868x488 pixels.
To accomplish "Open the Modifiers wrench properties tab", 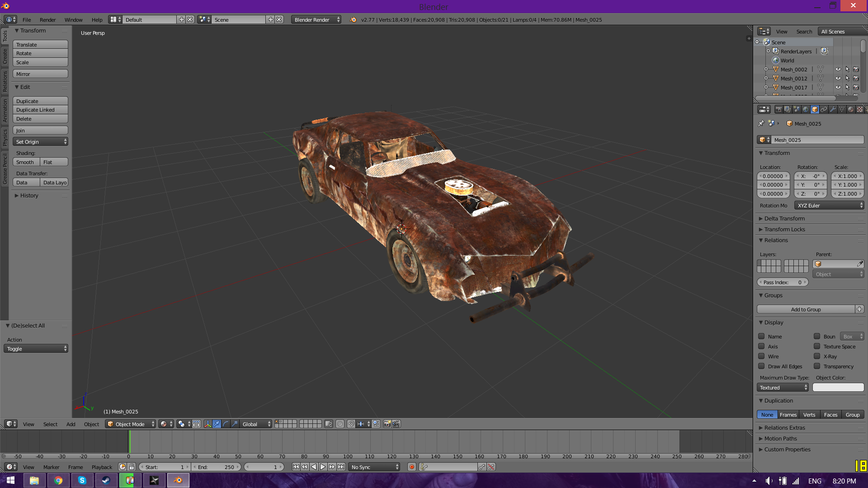I will click(832, 109).
